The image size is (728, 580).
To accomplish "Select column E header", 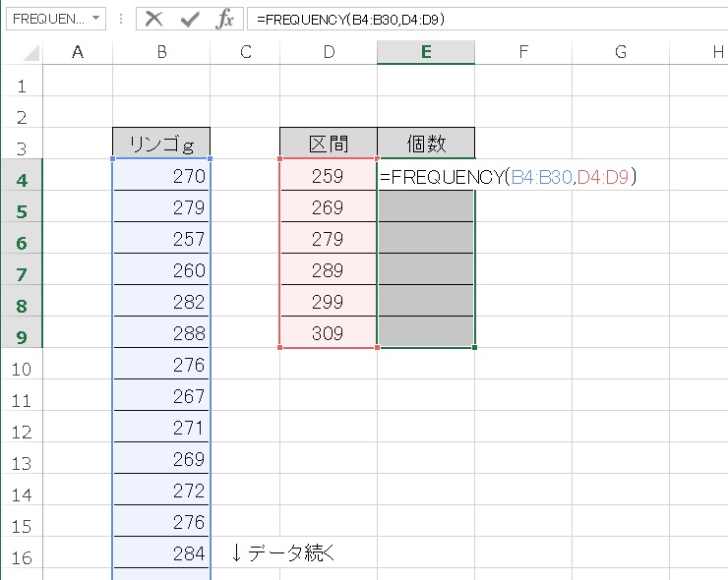I will click(x=426, y=52).
